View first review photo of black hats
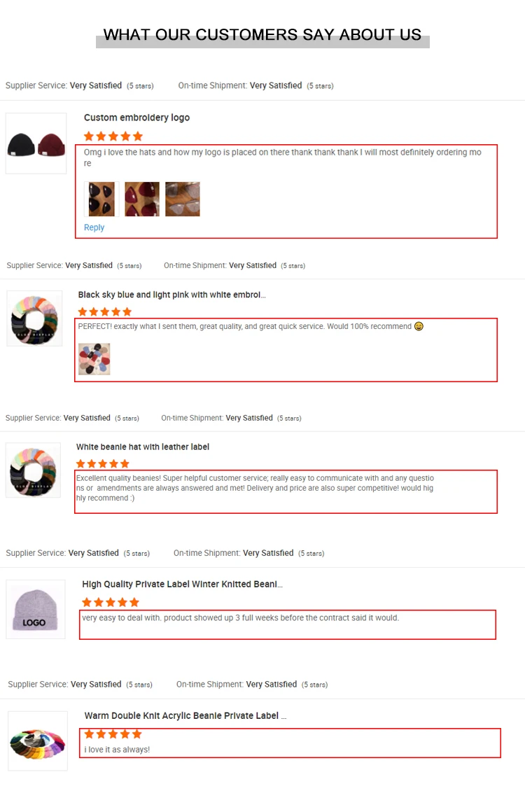 click(x=101, y=199)
